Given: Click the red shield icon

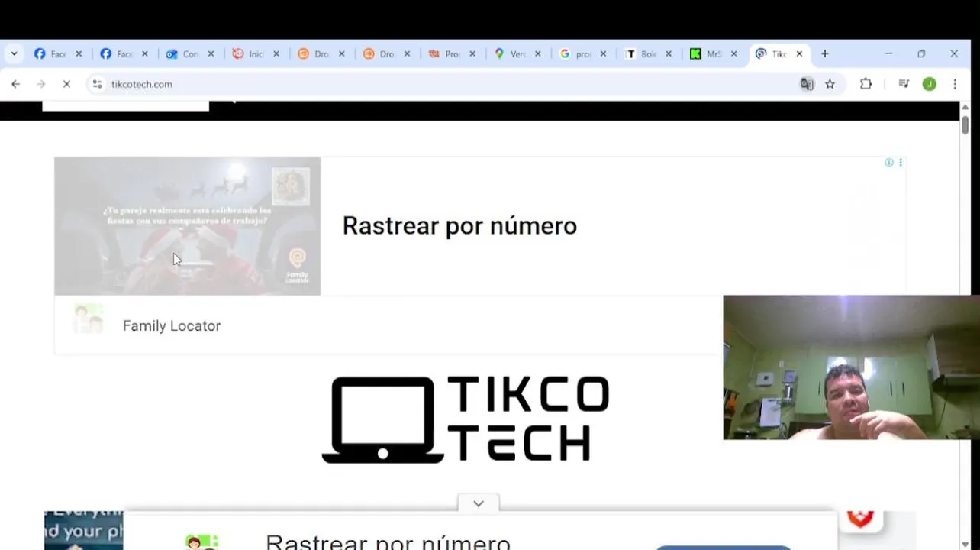Looking at the screenshot, I should coord(861,519).
